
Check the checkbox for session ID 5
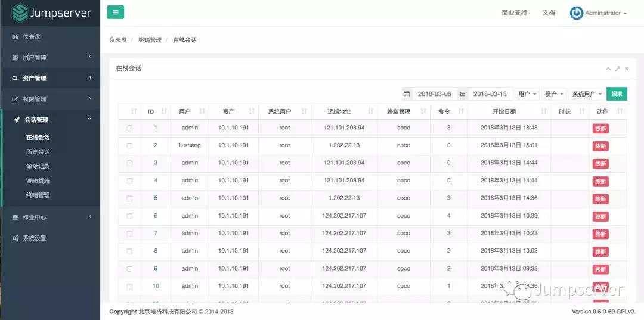click(129, 198)
